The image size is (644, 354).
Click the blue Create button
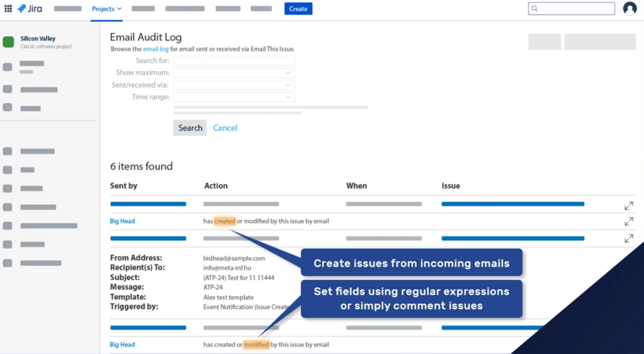298,8
